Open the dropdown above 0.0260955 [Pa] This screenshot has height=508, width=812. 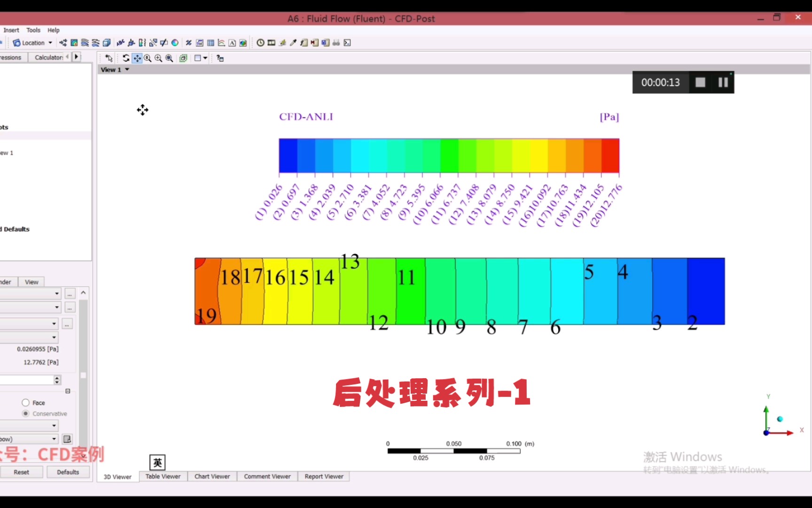(29, 337)
